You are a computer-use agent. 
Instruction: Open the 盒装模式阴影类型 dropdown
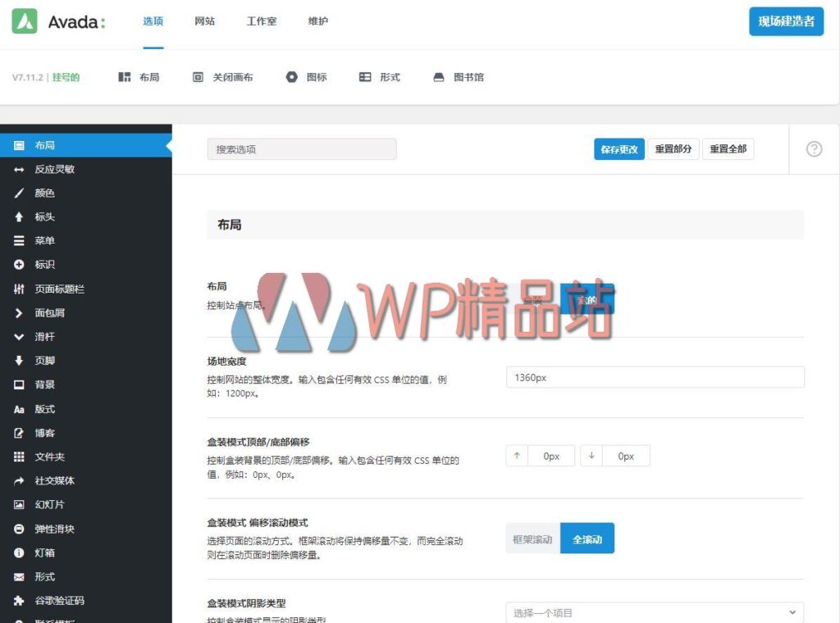click(654, 611)
